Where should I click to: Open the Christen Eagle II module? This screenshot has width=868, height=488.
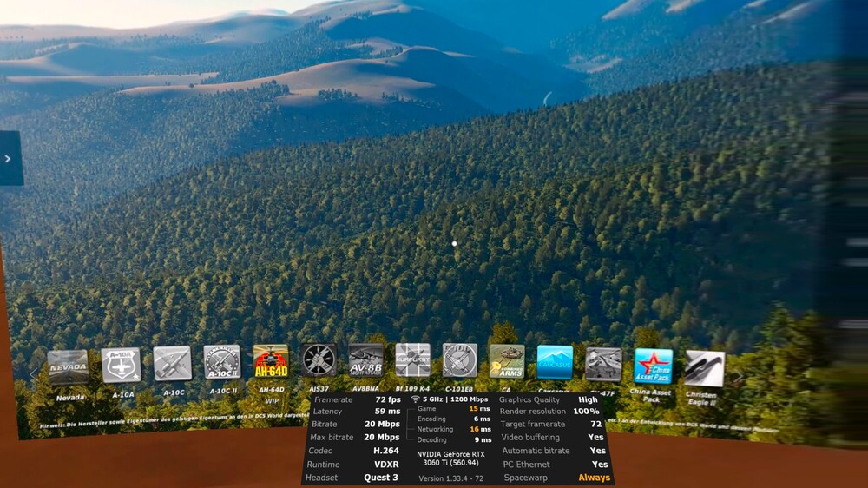tap(704, 368)
